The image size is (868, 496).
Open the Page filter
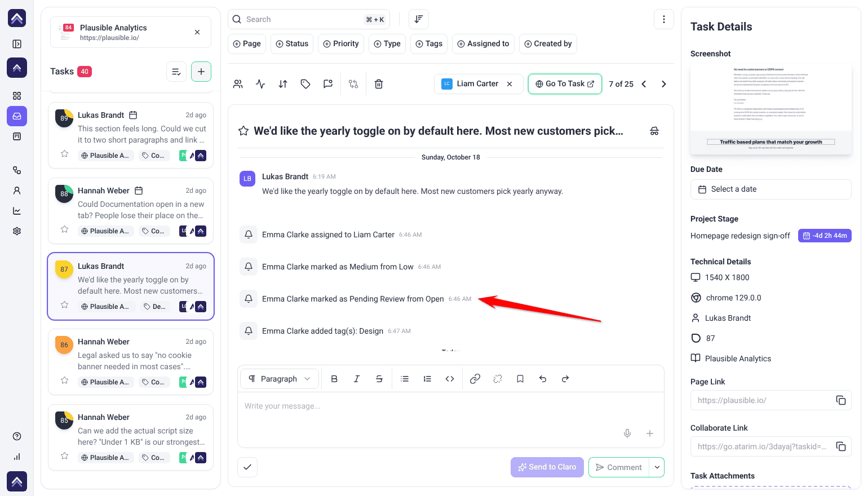click(247, 44)
